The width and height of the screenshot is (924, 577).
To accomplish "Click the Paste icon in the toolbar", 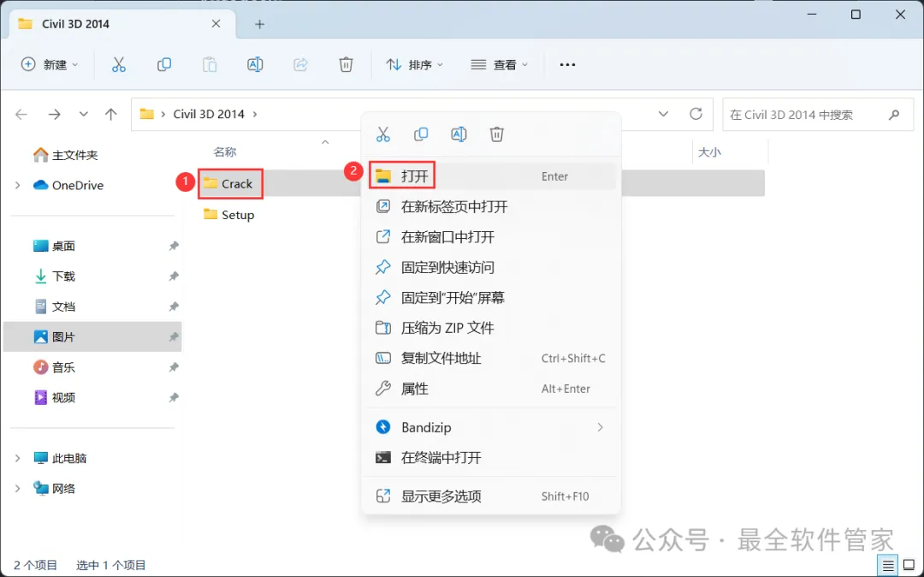I will pos(210,64).
